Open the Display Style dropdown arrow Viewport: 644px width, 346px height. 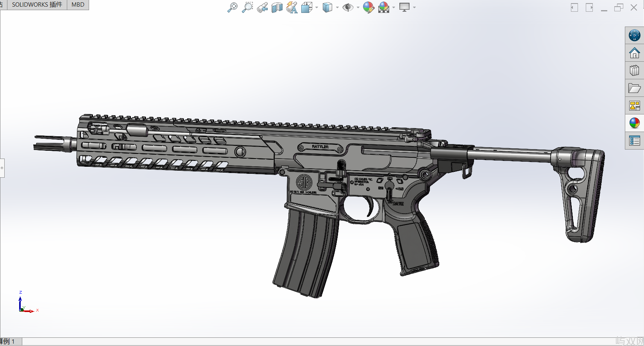point(337,7)
